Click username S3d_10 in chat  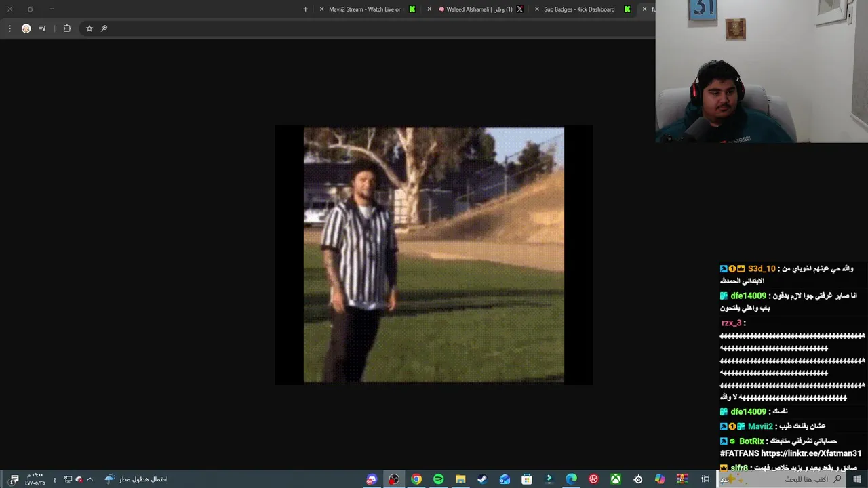pos(762,269)
